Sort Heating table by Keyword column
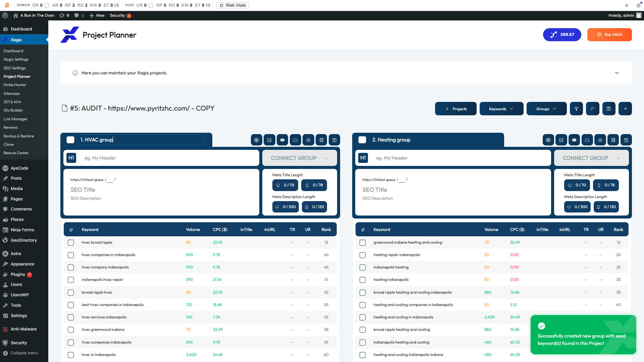This screenshot has height=362, width=644. 382,230
